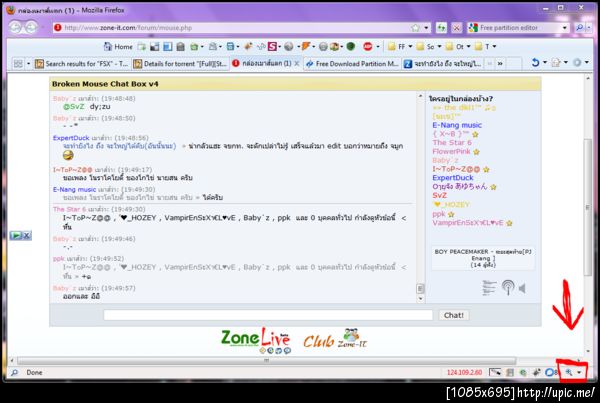Click ExpertDuck in the user list
600x403 pixels.
pos(453,178)
